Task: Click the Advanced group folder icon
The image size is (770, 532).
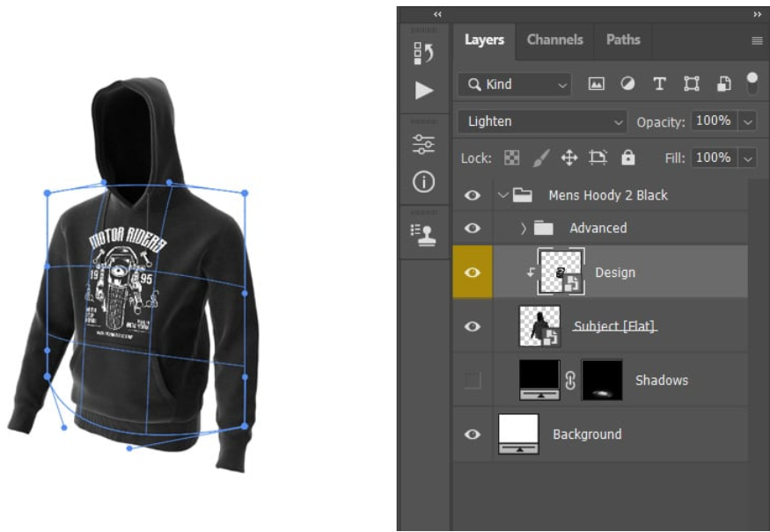Action: pyautogui.click(x=544, y=228)
